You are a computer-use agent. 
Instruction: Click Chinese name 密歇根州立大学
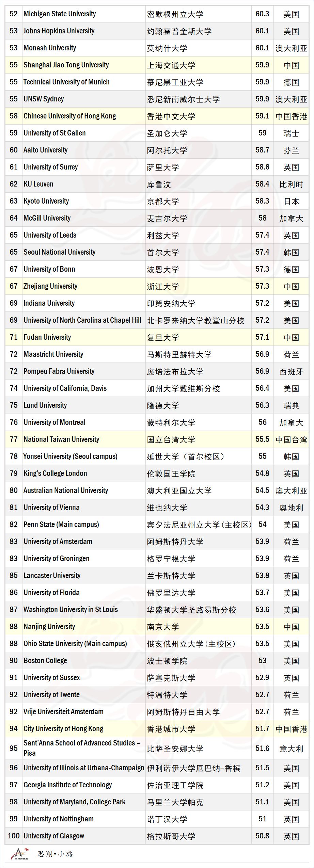click(175, 14)
